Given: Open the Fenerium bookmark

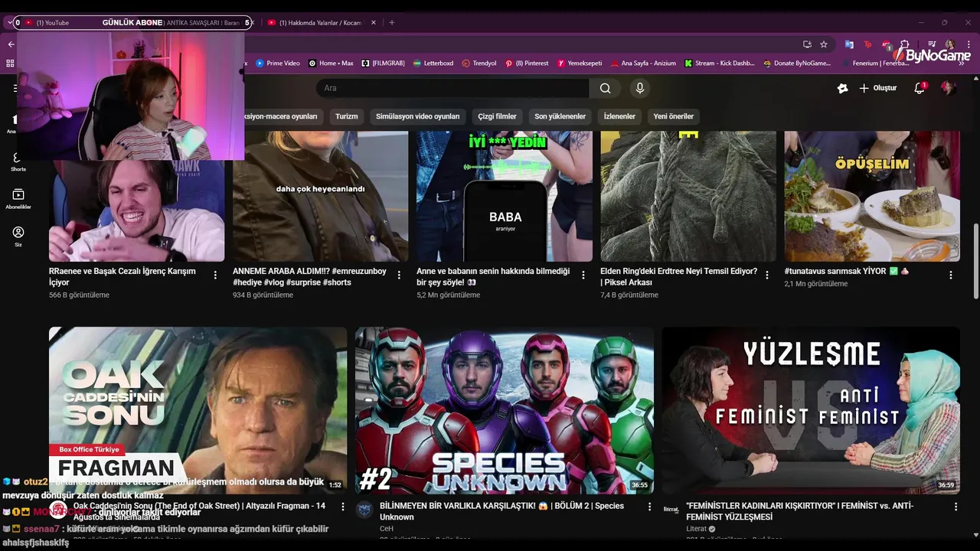Looking at the screenshot, I should 874,64.
